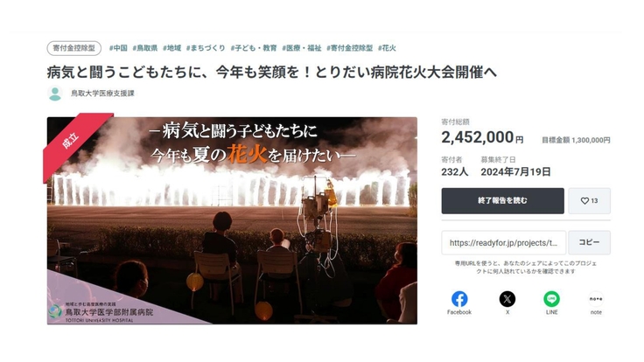The height and width of the screenshot is (362, 644).
Task: Click the 寄付金控除型 pill badge
Action: [73, 48]
